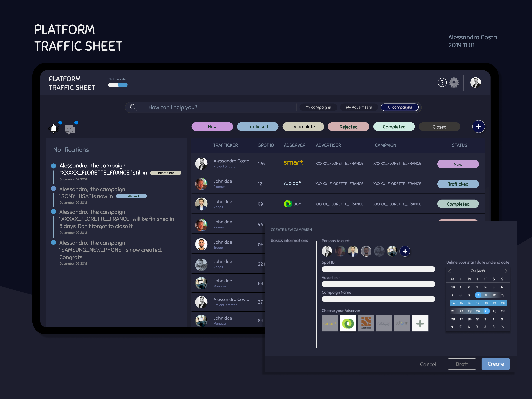Toggle the Rejected status filter
Screen dimensions: 532x399
[x=348, y=127]
